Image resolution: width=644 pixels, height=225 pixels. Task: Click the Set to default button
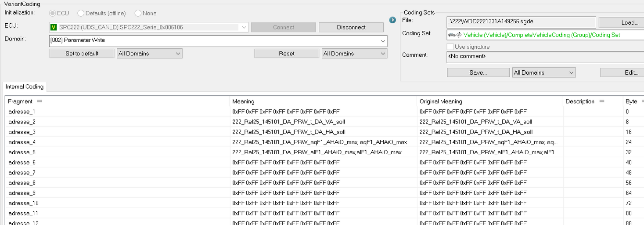click(82, 54)
